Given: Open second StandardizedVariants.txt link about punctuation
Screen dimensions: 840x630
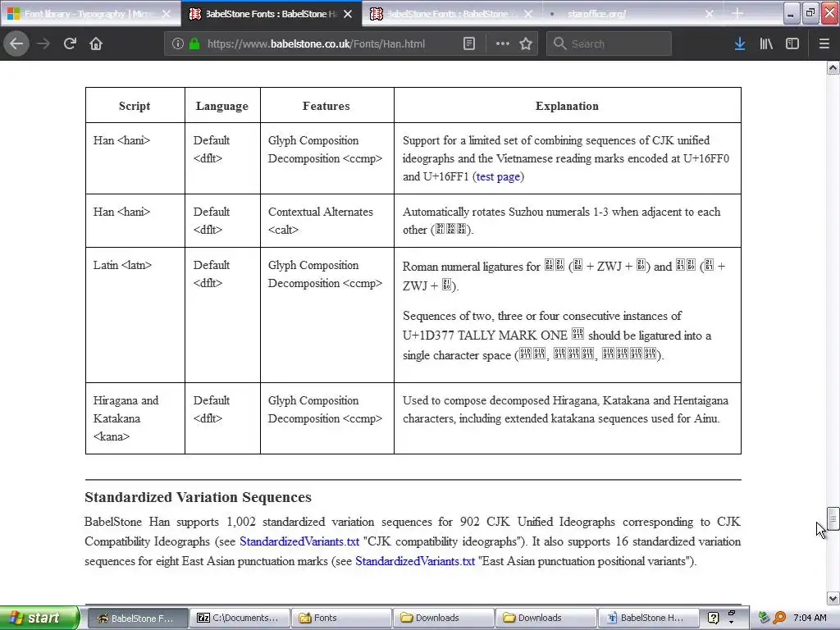Looking at the screenshot, I should [x=414, y=561].
